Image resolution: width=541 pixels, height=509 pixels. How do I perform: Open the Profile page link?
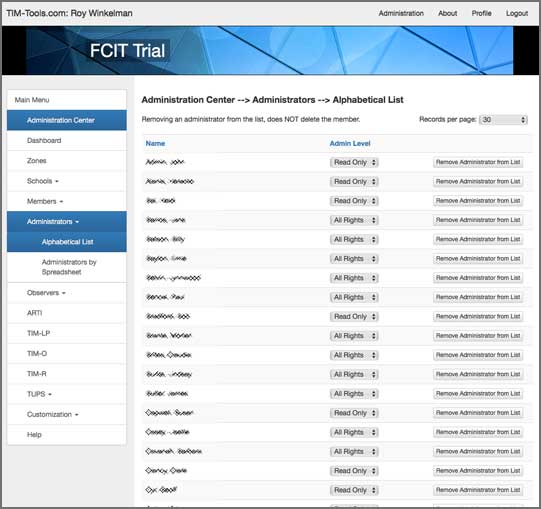click(481, 13)
